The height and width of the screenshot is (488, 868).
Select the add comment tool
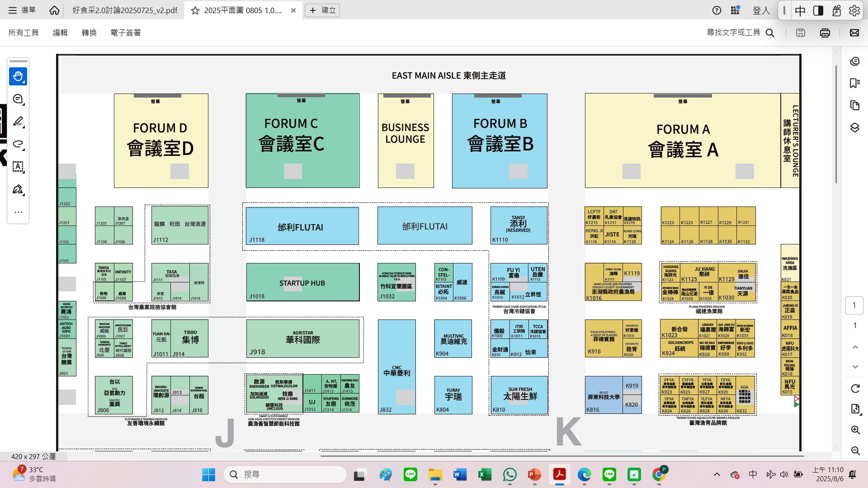(x=18, y=99)
